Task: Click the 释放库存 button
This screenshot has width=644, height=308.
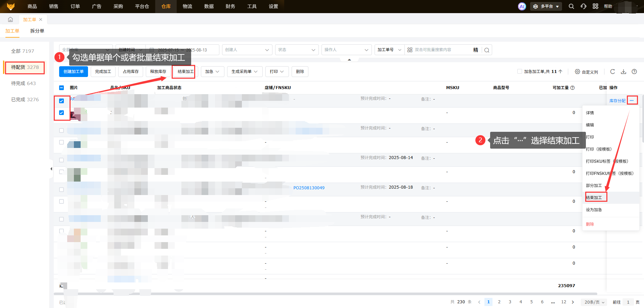Action: [x=158, y=72]
